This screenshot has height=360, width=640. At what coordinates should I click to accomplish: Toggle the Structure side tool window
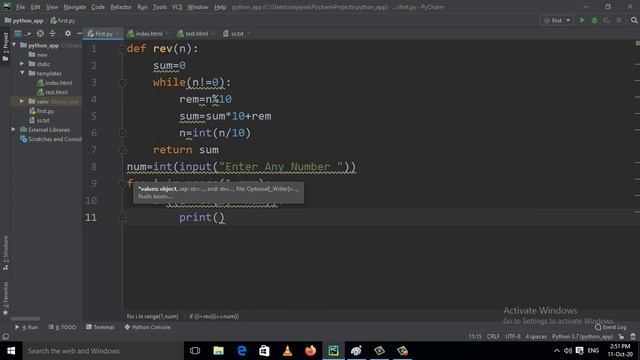point(5,253)
